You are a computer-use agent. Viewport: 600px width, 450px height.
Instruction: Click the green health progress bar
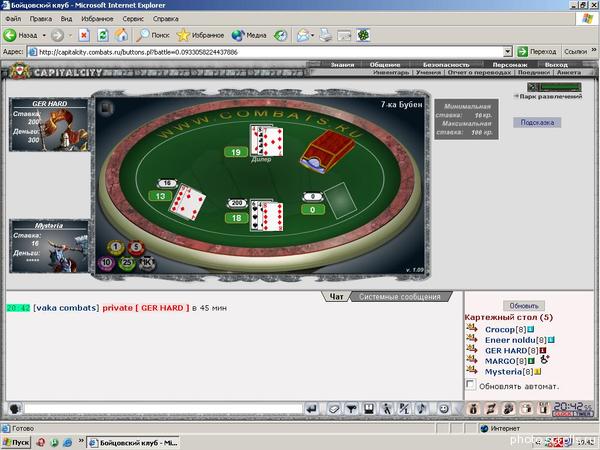559,87
